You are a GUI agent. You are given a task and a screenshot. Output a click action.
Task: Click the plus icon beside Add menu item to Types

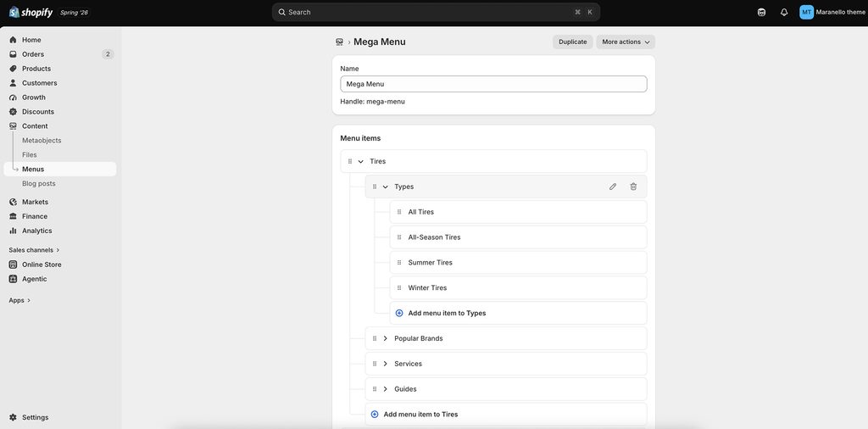[399, 313]
